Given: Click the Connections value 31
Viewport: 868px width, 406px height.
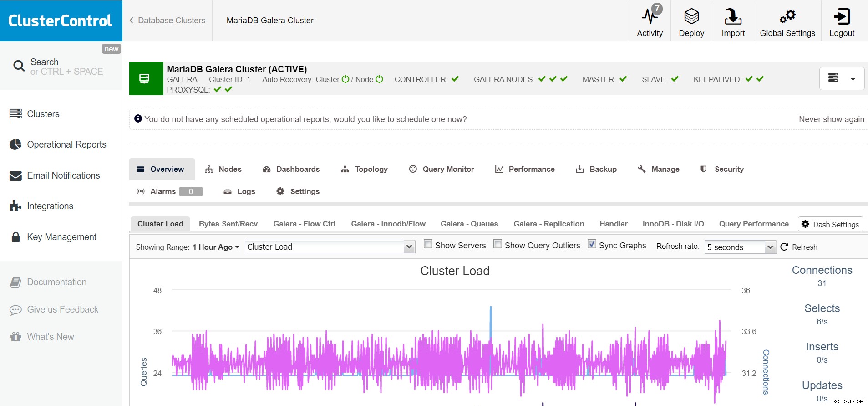Looking at the screenshot, I should (822, 283).
